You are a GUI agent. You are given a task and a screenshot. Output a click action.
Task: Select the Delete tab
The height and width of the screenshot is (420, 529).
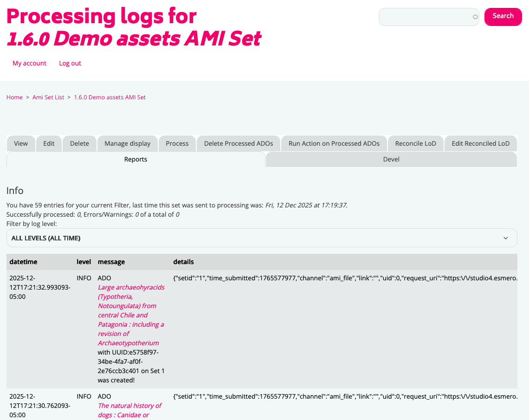tap(79, 143)
